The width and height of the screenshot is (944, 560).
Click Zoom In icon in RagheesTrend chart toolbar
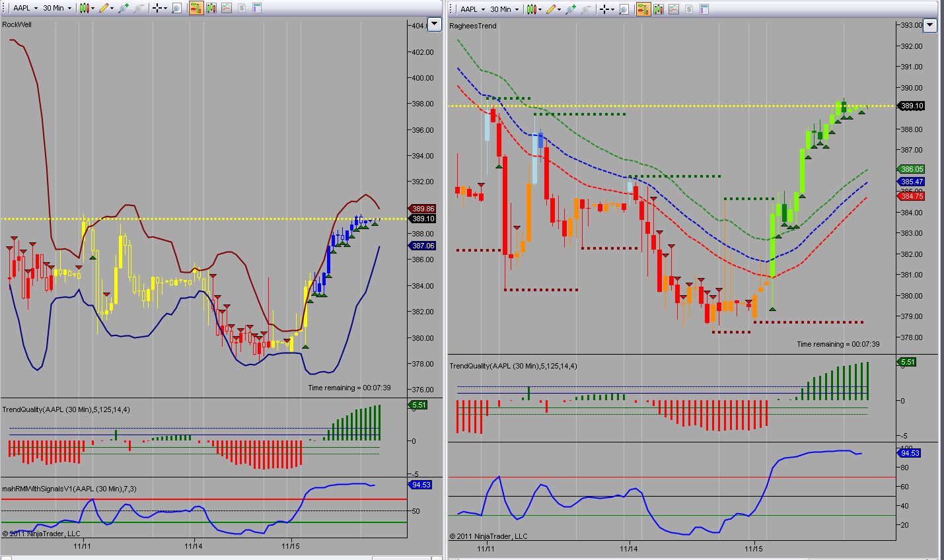tap(570, 9)
